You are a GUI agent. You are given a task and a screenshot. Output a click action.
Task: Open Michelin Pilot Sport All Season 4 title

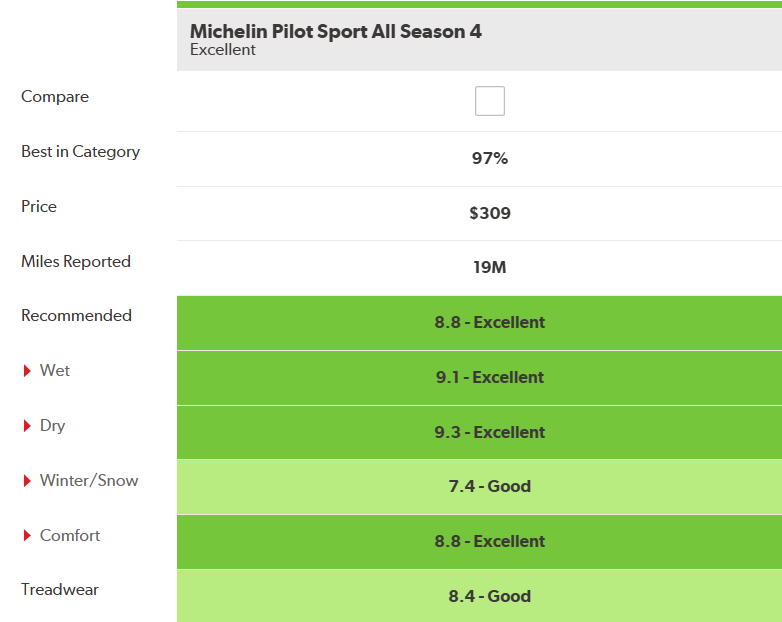coord(335,32)
